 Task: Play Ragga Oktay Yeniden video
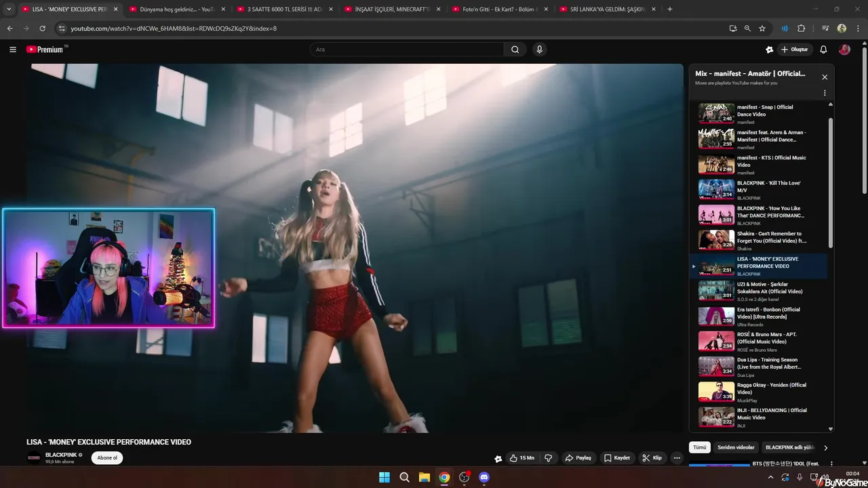[x=759, y=392]
